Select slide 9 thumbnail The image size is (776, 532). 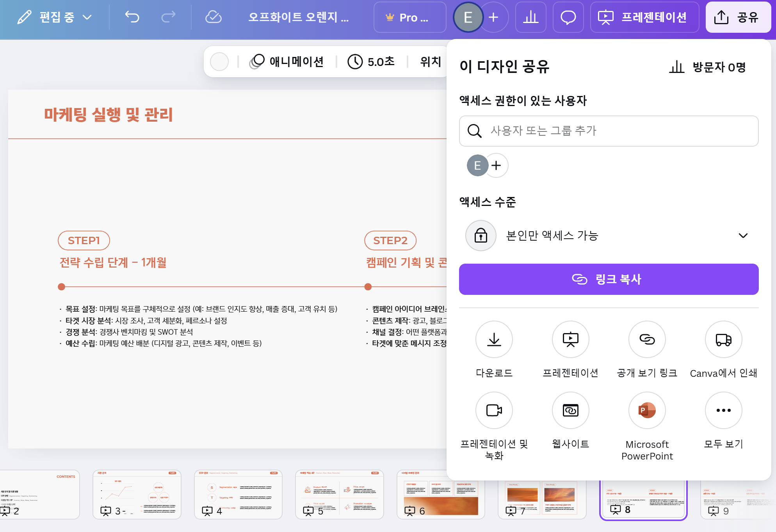(738, 500)
